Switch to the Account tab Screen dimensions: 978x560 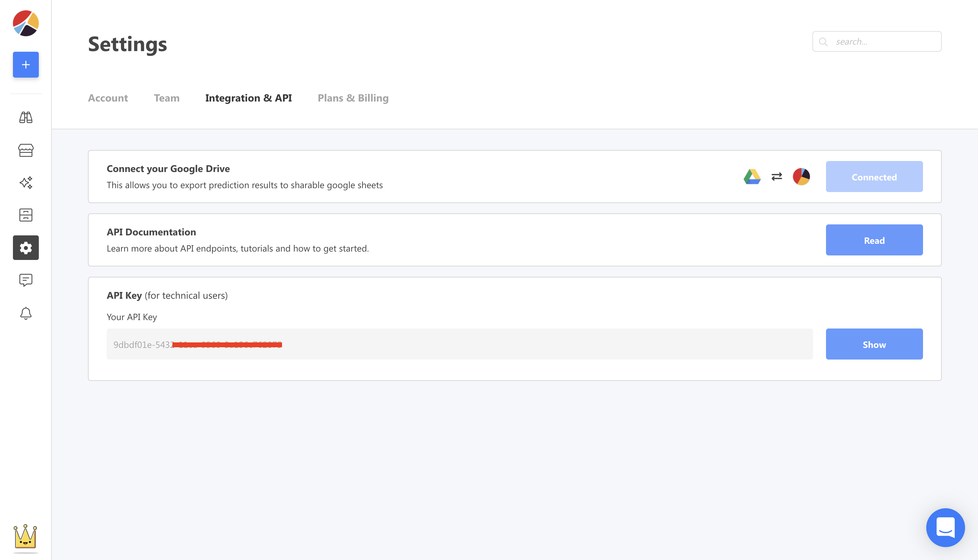tap(108, 98)
